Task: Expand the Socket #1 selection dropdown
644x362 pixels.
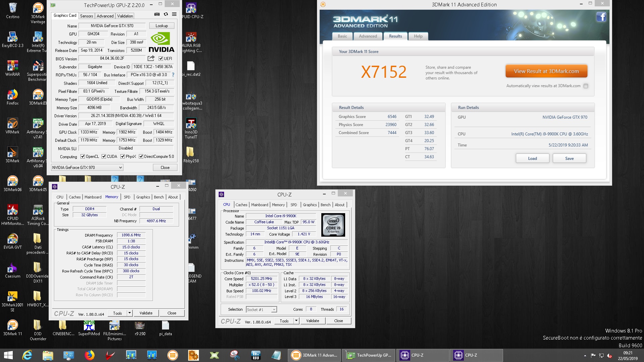Action: (261, 310)
